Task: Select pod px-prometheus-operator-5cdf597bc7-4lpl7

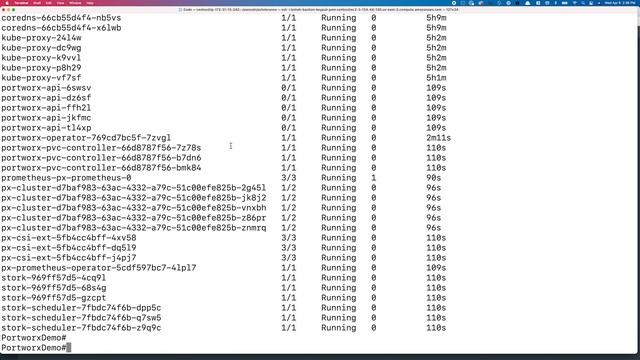Action: coord(99,268)
